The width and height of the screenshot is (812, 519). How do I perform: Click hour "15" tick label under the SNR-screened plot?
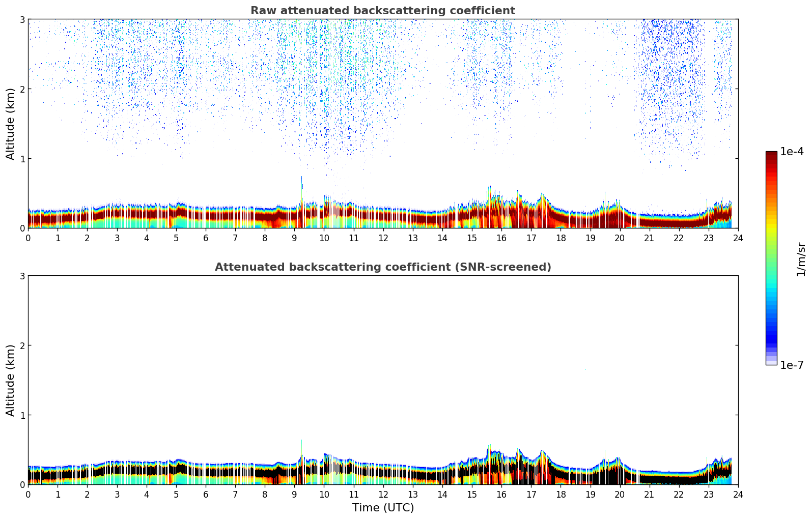472,494
